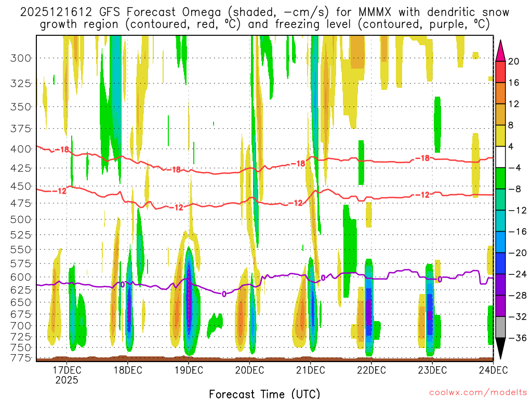Select the 21DEC tick label on the time axis
Image resolution: width=532 pixels, height=399 pixels.
[x=310, y=370]
